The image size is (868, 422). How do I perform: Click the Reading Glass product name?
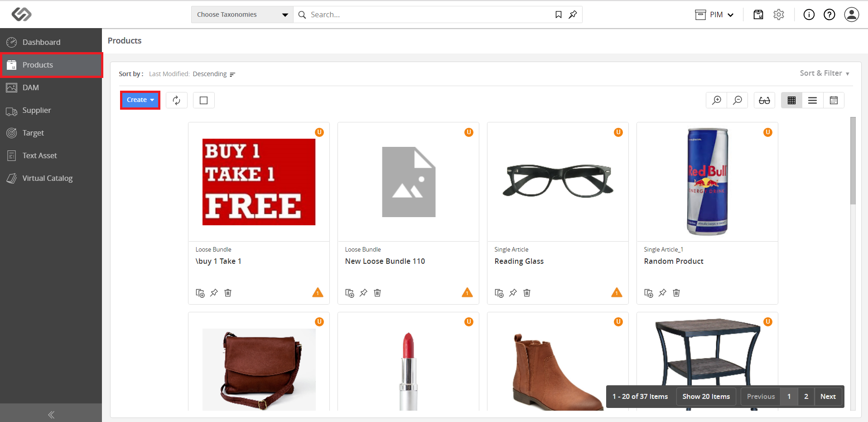(x=519, y=261)
